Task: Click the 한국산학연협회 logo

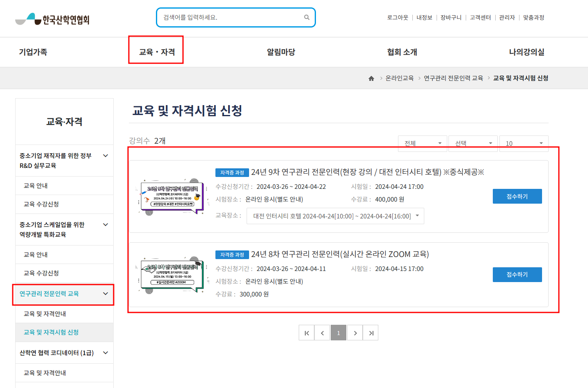Action: tap(53, 19)
